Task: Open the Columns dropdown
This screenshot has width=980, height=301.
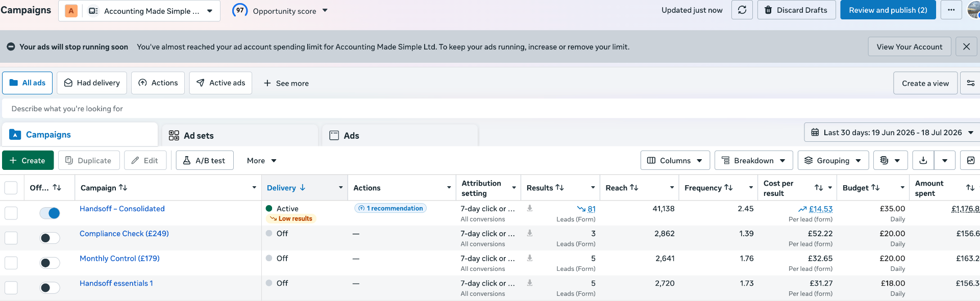Action: coord(675,160)
